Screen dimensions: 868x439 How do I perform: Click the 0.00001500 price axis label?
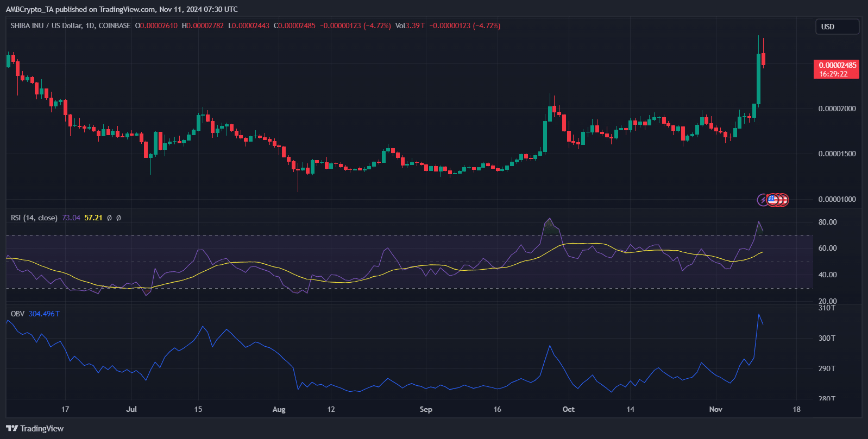pos(837,154)
